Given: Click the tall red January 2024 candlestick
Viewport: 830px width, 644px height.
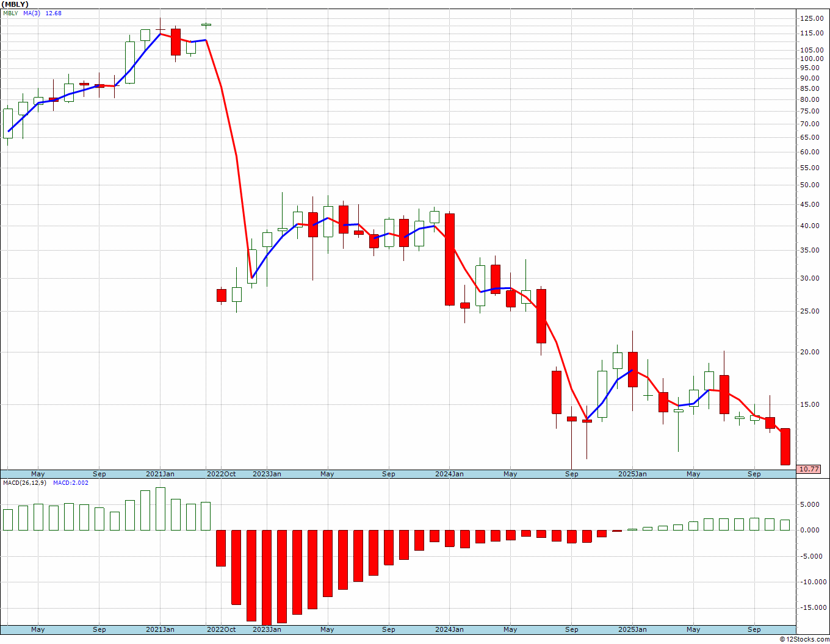Looking at the screenshot, I should click(x=450, y=259).
